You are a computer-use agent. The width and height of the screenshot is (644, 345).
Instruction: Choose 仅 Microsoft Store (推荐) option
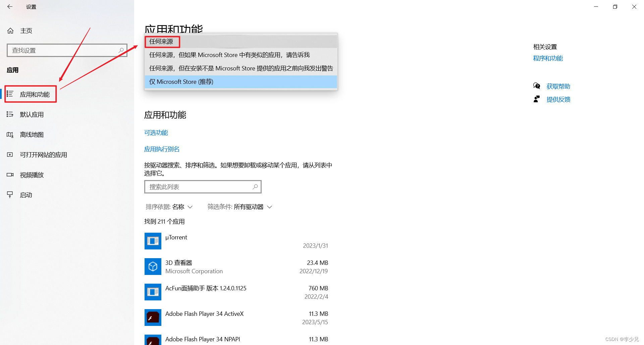pos(241,82)
